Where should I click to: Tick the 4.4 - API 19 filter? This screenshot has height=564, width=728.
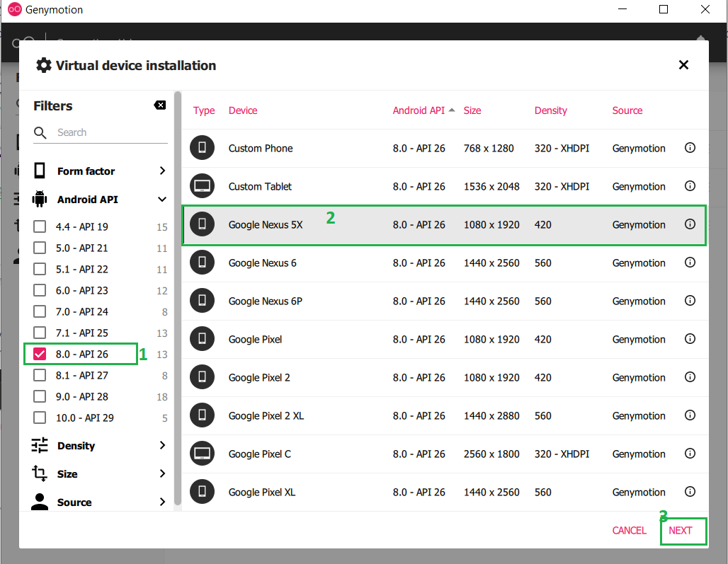tap(40, 227)
